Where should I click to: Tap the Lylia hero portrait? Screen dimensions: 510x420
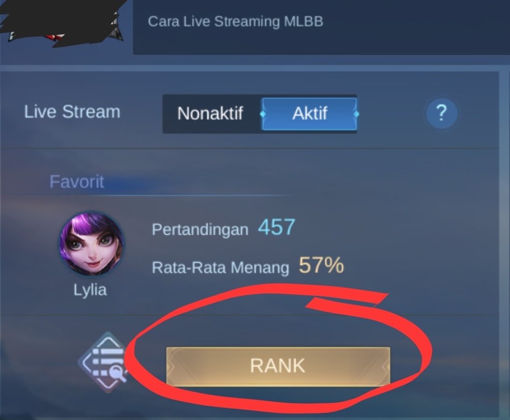[91, 244]
